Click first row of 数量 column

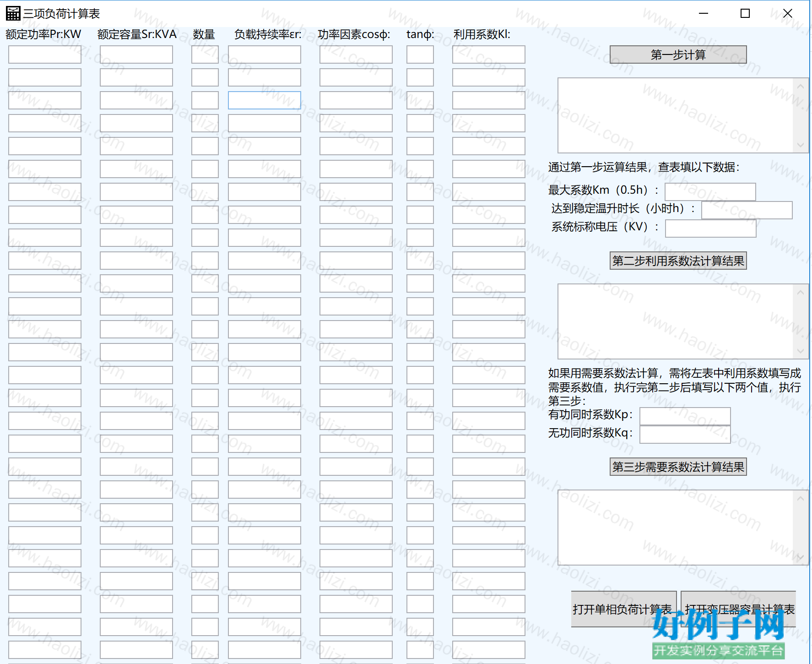pos(205,54)
